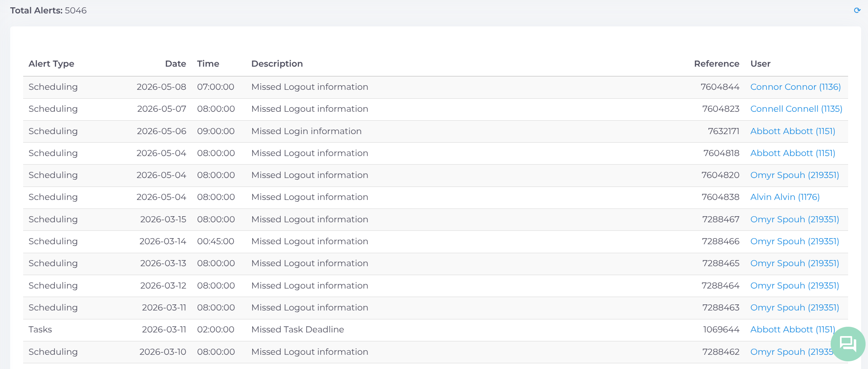Sort by the Alert Type column header
This screenshot has width=868, height=369.
[x=51, y=64]
